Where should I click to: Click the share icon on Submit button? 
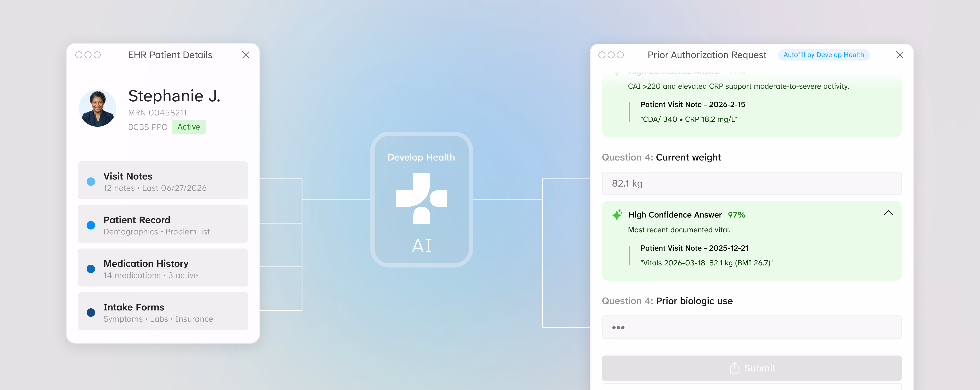(734, 368)
